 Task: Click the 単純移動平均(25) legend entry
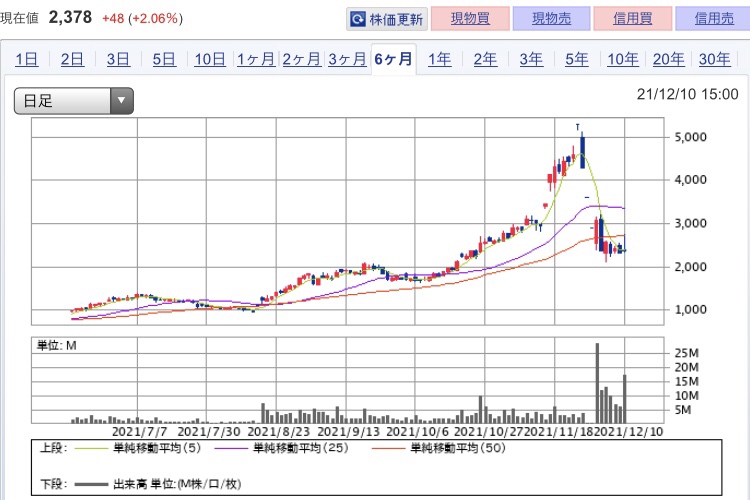pyautogui.click(x=282, y=448)
